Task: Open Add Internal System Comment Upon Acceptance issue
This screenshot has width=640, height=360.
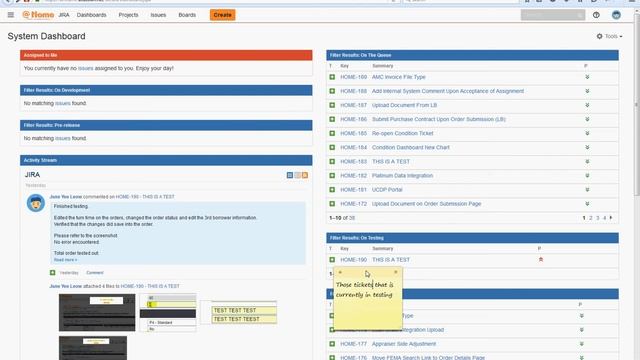Action: point(448,91)
